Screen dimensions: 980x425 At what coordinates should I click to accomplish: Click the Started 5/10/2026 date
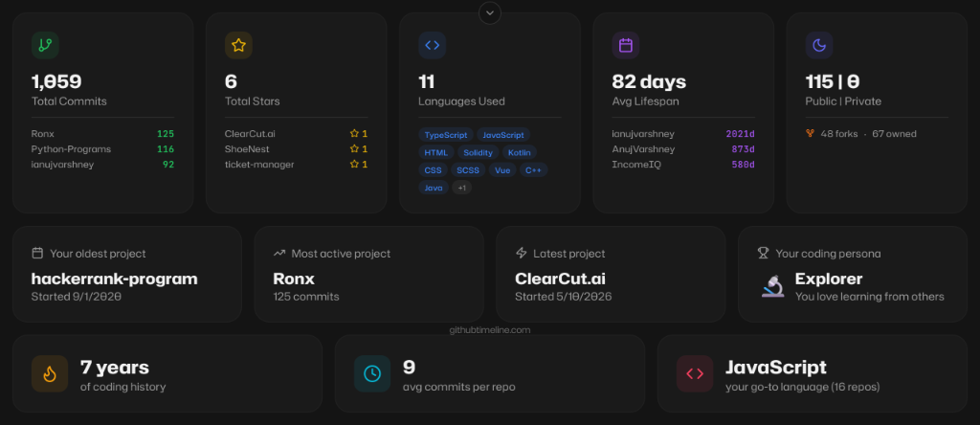coord(563,296)
